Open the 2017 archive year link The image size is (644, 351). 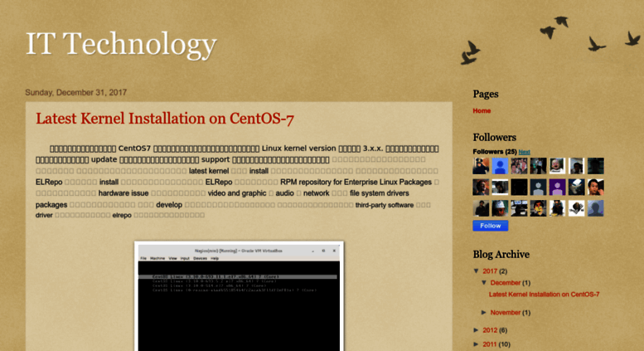(490, 271)
